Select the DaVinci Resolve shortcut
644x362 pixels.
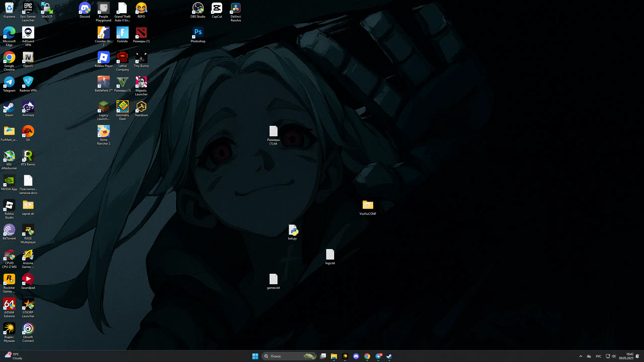(236, 12)
